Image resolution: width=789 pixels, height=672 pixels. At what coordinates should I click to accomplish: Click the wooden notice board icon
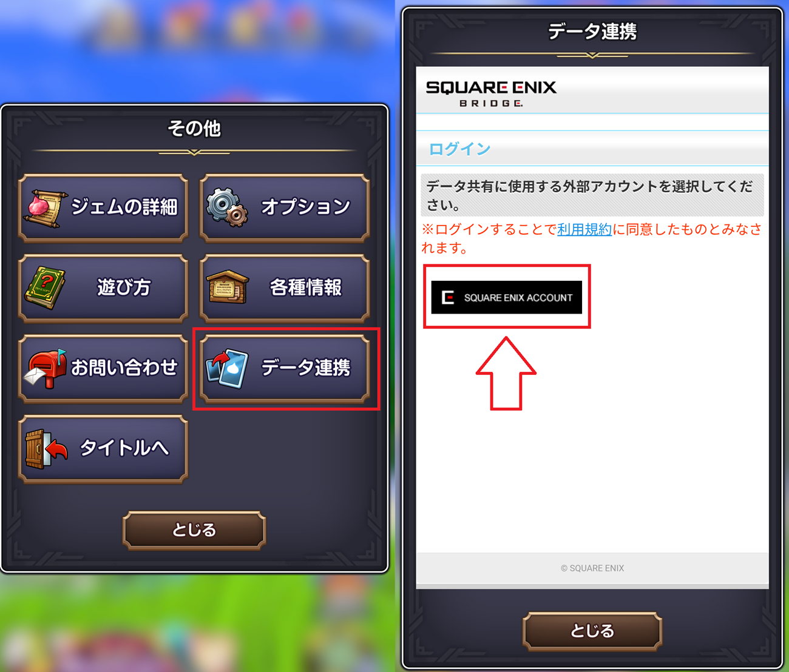(228, 287)
